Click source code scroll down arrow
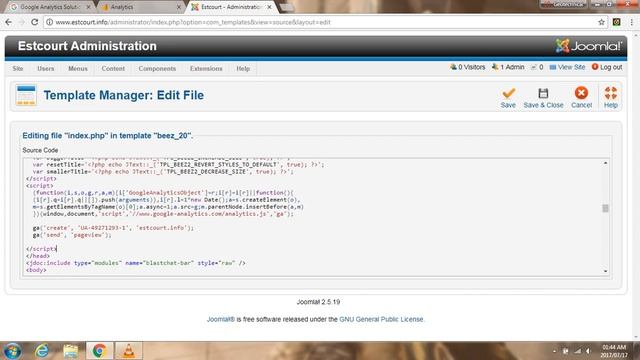The width and height of the screenshot is (640, 360). [x=605, y=271]
